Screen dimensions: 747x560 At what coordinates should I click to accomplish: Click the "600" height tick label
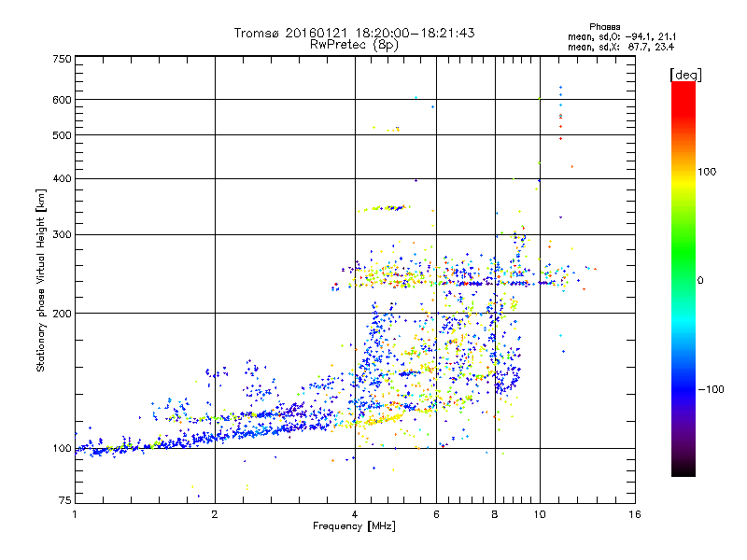click(62, 100)
